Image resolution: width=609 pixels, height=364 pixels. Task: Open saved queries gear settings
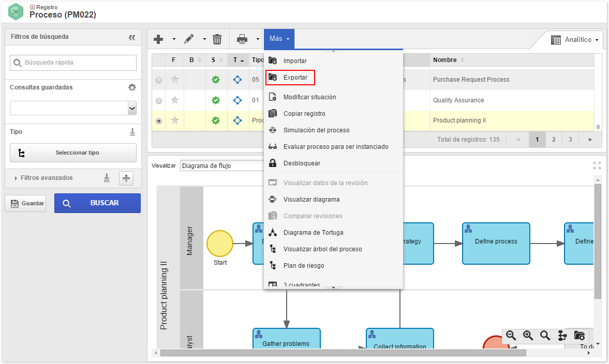click(x=132, y=87)
